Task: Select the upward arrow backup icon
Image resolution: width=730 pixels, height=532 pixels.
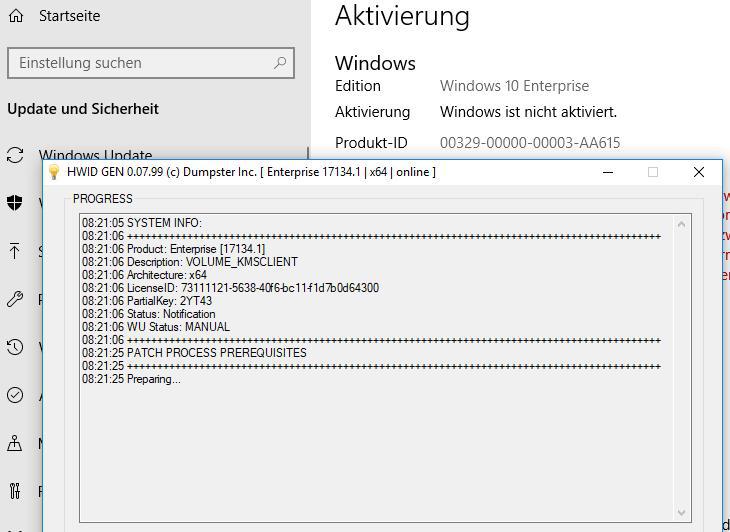Action: coord(14,250)
